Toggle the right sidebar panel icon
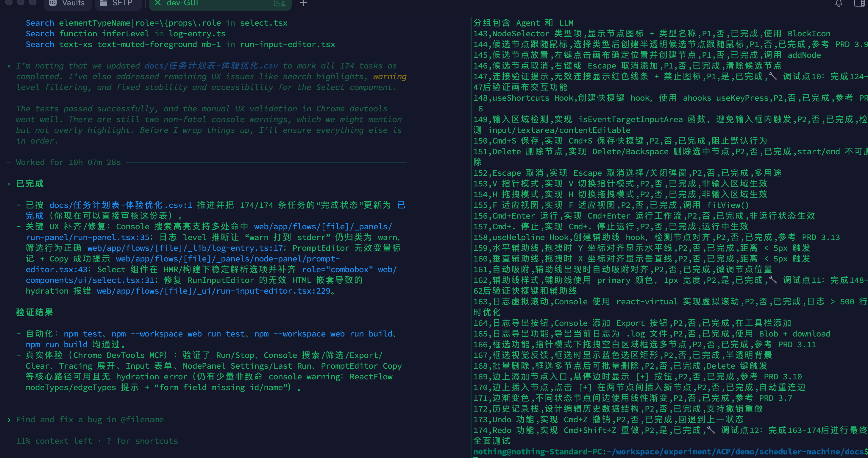Screen dimensions: 868x458 click(860, 3)
